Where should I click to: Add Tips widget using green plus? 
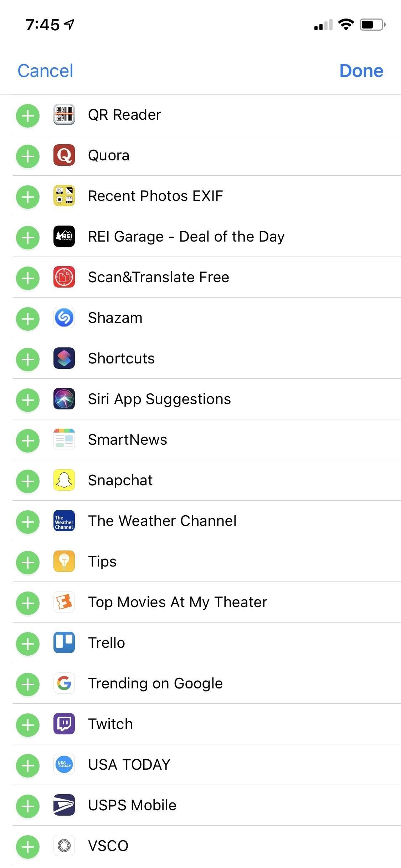pyautogui.click(x=28, y=562)
